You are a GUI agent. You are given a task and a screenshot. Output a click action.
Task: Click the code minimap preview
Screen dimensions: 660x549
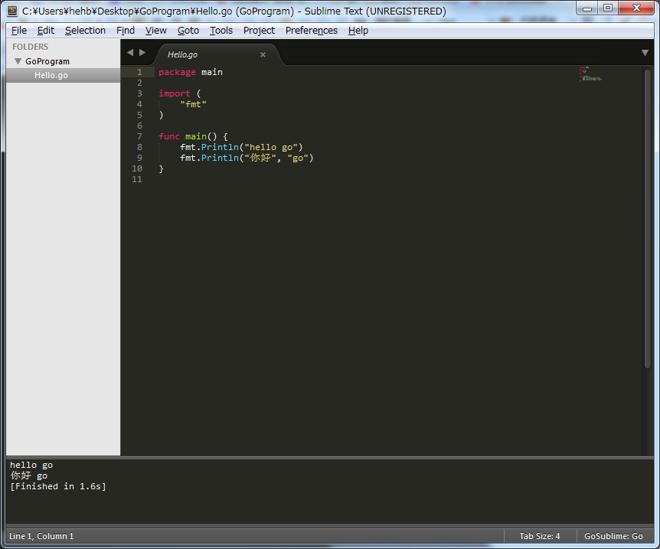tap(590, 74)
